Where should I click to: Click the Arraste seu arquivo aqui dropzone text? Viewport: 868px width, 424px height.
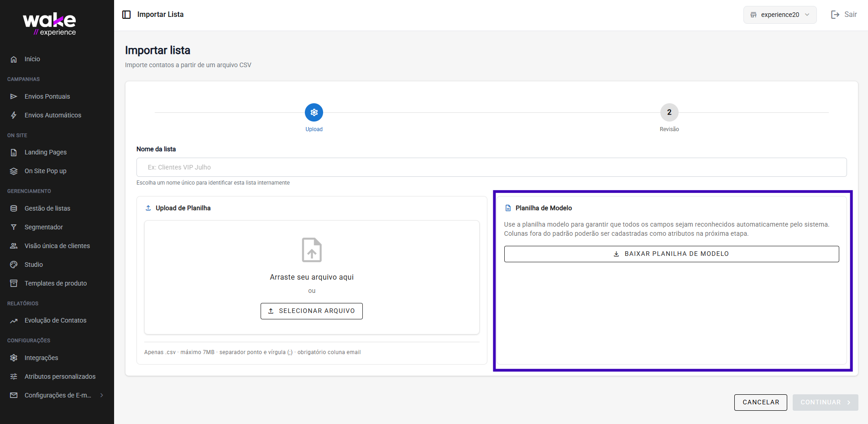pyautogui.click(x=312, y=277)
